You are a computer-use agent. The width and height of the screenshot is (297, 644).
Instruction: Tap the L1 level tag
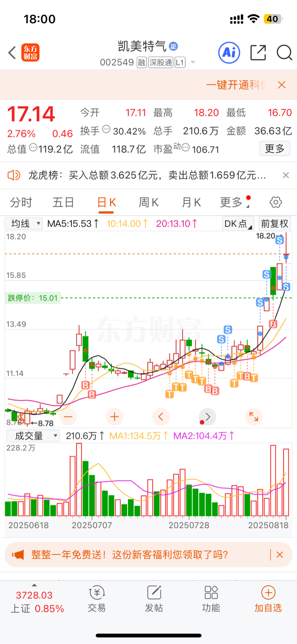[x=180, y=62]
